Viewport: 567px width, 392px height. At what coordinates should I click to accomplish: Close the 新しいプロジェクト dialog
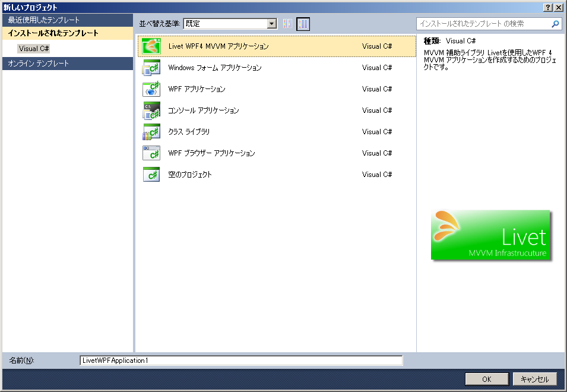click(559, 7)
